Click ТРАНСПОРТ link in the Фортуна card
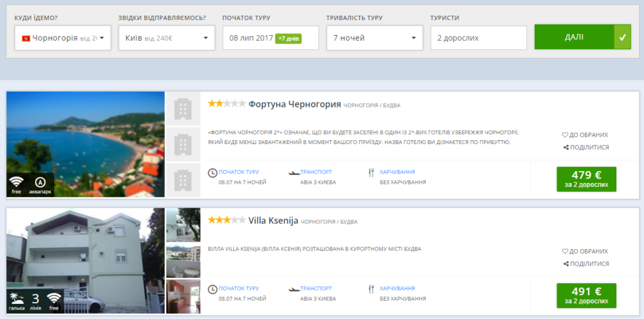644x319 pixels. coord(316,172)
